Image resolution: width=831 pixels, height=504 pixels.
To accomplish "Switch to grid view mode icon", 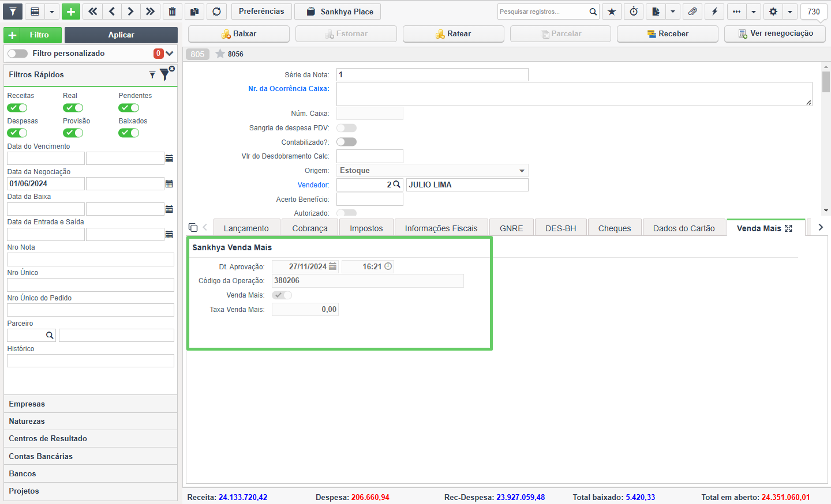I will [x=35, y=12].
